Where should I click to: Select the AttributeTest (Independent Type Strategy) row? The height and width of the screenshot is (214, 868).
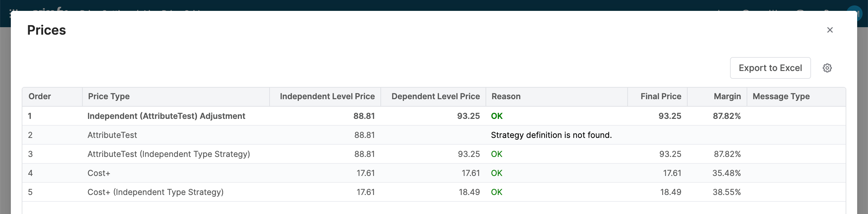tap(169, 154)
